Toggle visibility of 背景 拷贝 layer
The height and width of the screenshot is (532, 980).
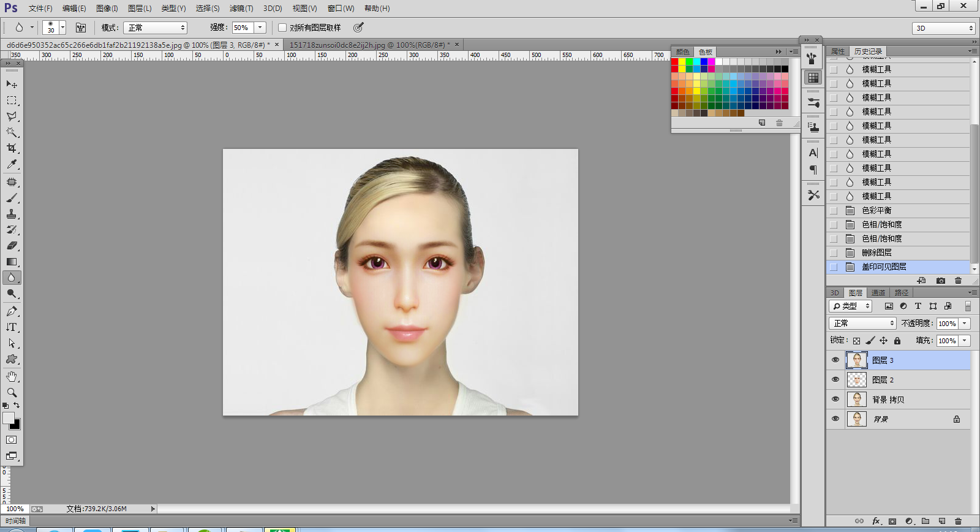835,399
